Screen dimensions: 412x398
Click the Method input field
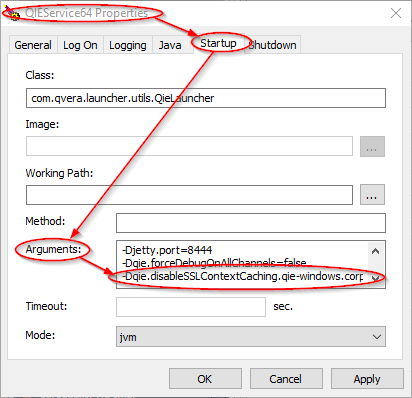coord(251,223)
